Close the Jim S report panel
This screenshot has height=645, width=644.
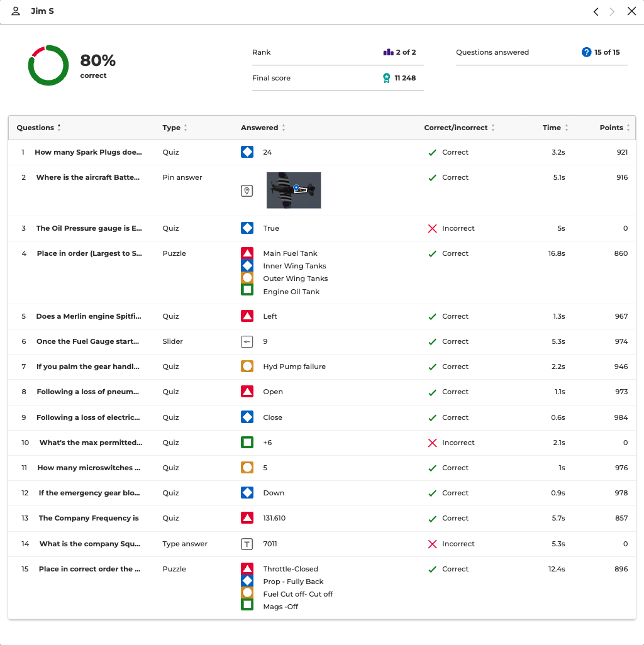(x=631, y=11)
